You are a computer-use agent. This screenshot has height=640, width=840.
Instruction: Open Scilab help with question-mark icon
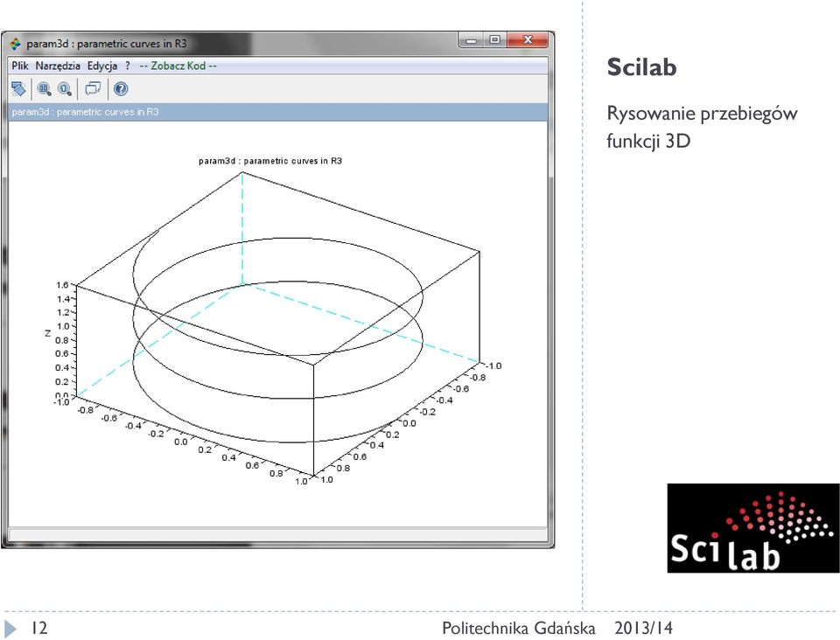[121, 89]
